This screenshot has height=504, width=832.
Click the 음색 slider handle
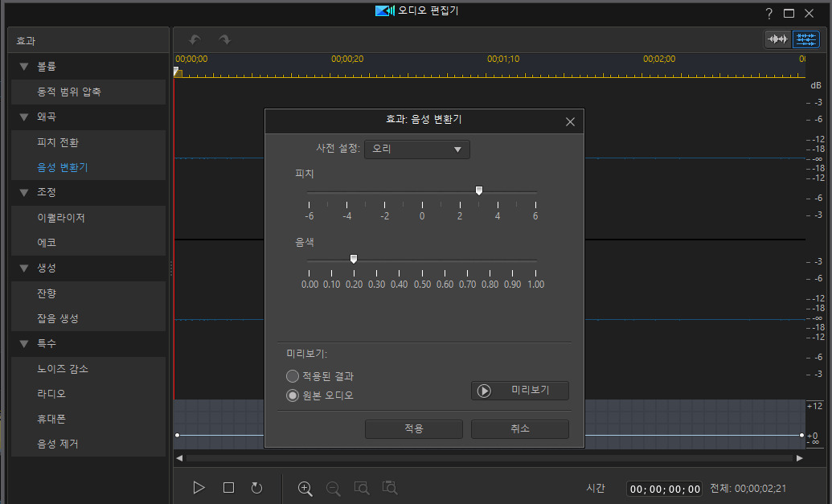(354, 259)
